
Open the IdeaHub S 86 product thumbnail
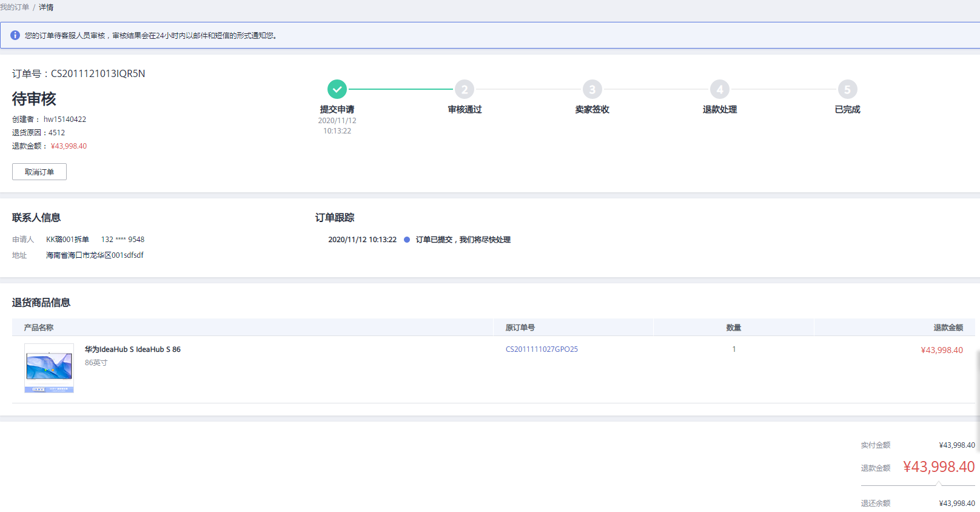pos(49,368)
